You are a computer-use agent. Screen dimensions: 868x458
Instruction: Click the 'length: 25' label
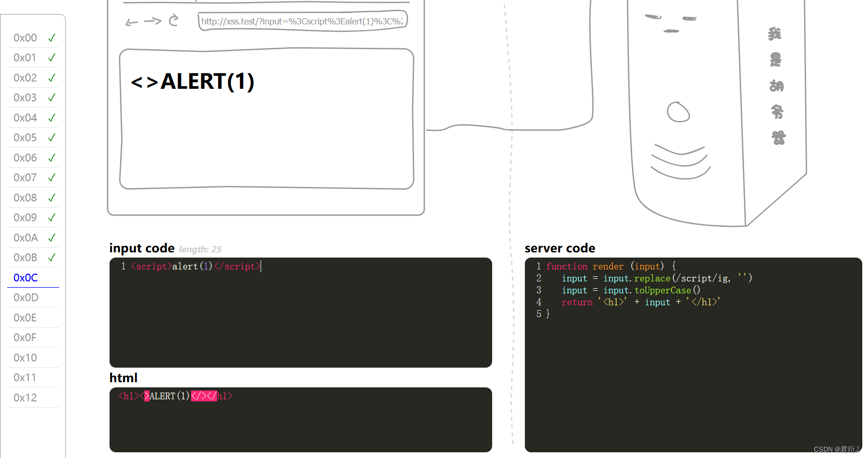(x=200, y=249)
